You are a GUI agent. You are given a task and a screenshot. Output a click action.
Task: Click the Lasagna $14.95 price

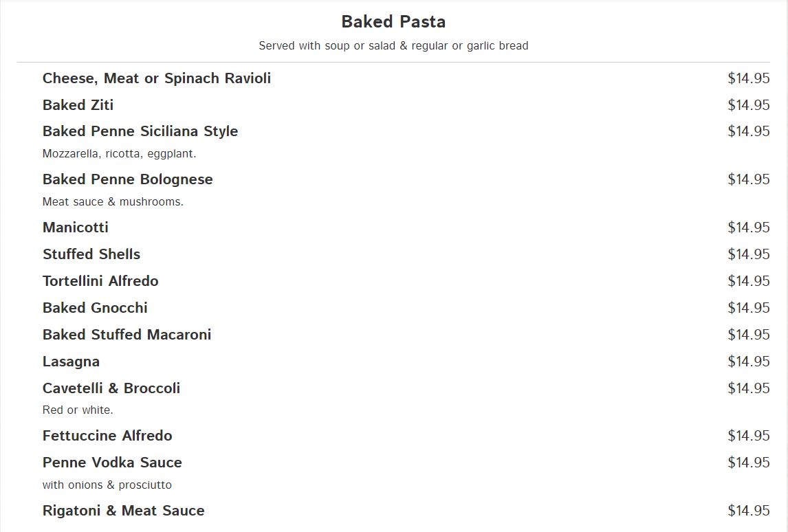(749, 362)
